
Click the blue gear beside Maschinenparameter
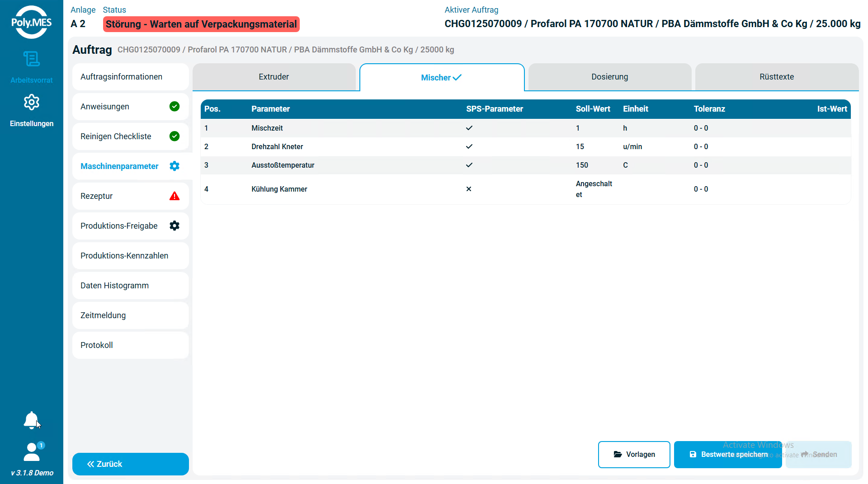click(x=175, y=166)
